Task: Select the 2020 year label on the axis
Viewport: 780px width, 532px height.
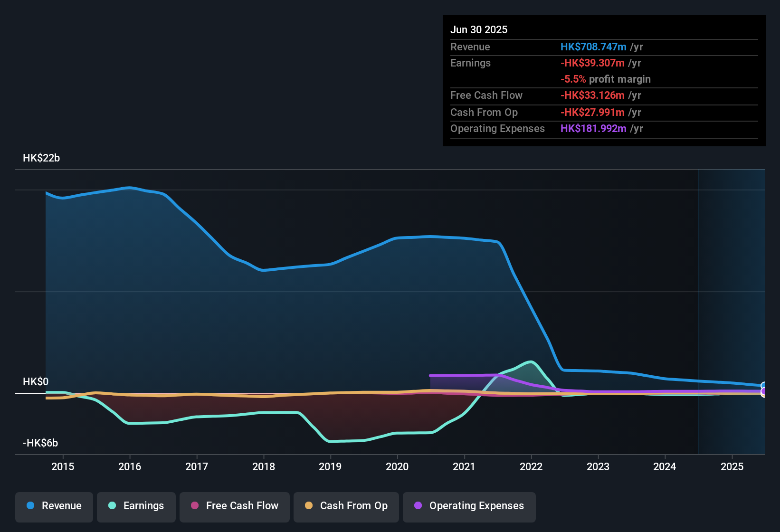Action: click(x=397, y=466)
